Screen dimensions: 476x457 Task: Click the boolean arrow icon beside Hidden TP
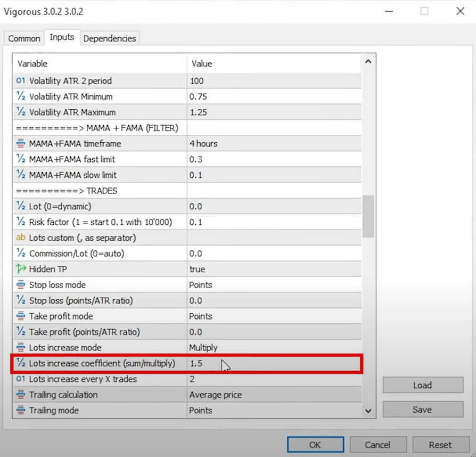coord(21,270)
